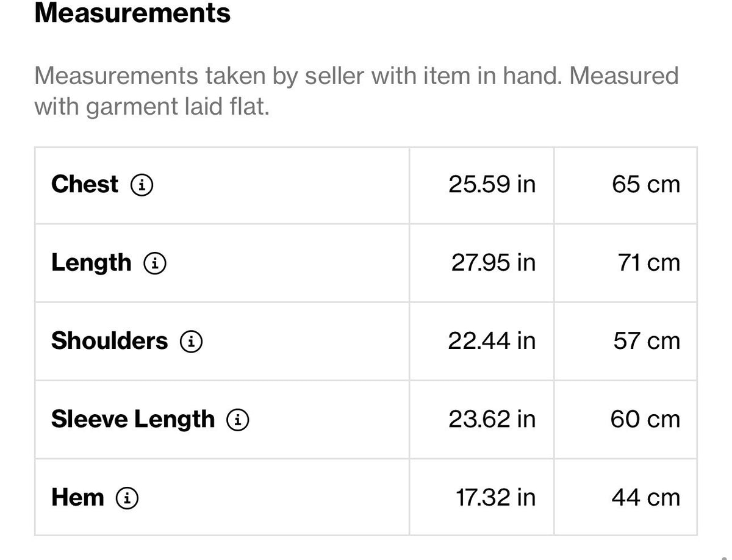The height and width of the screenshot is (560, 732).
Task: Click the 17.32 in hem value
Action: click(x=496, y=498)
